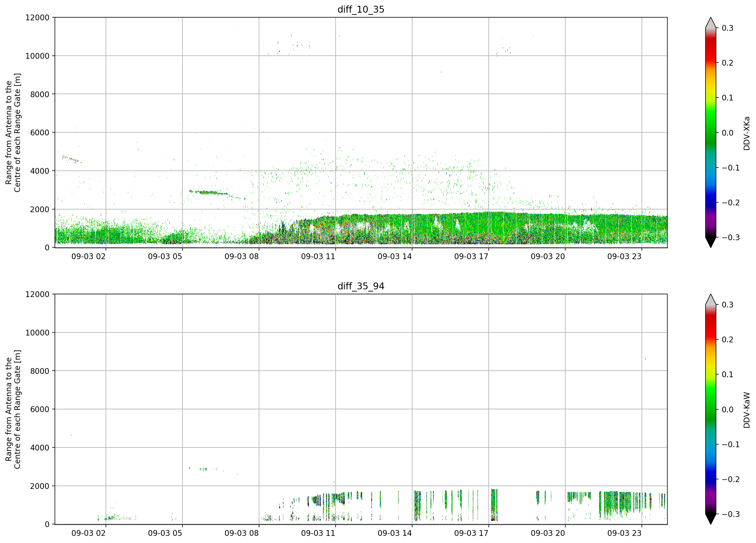Click the 09-03 02 time tick under diff_10_35
756x543 pixels.
pyautogui.click(x=89, y=256)
